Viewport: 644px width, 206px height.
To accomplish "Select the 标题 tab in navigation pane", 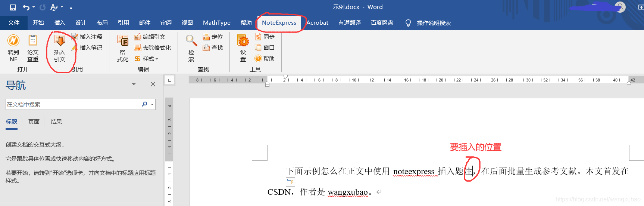I will point(12,122).
